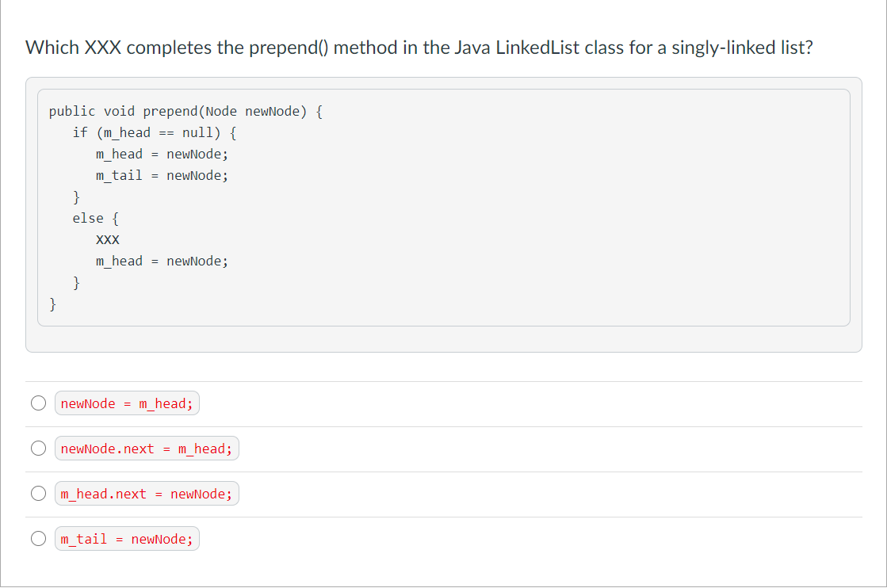Select the radio button for "m_tail = newNode;"
887x588 pixels.
point(38,538)
